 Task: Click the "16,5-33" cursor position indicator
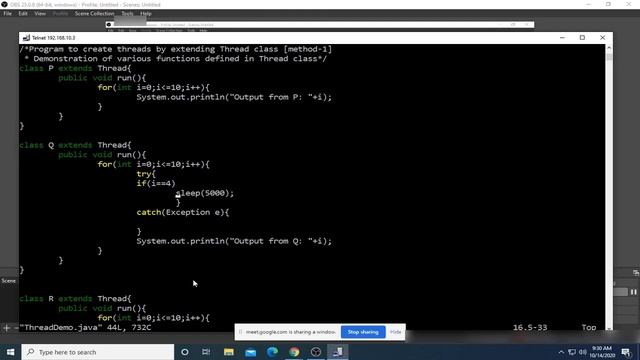[x=530, y=327]
